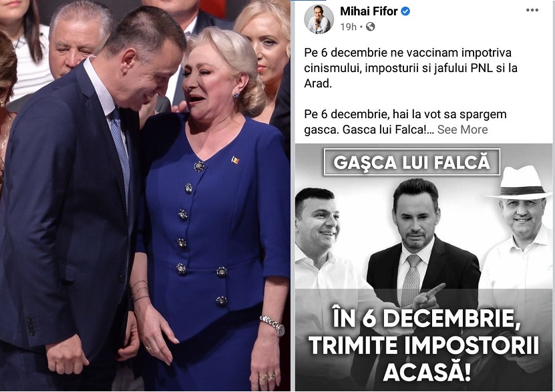This screenshot has width=555, height=392.
Task: Click the GAŞCA LUI FALCĂ title banner
Action: click(411, 162)
